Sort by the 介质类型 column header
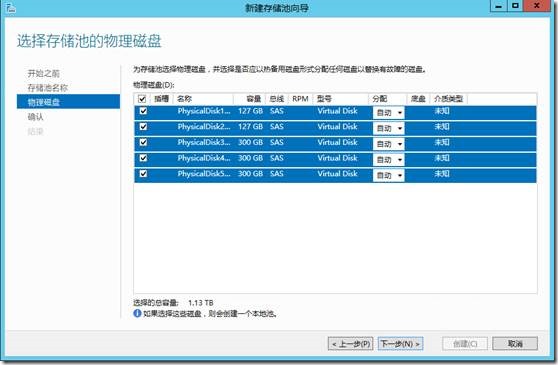The height and width of the screenshot is (365, 558). point(448,99)
